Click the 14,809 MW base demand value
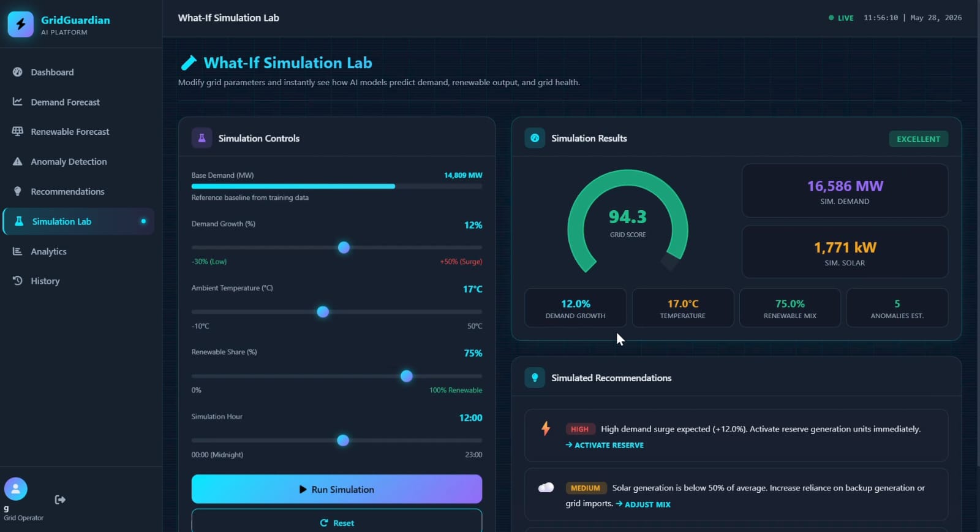Screen dimensions: 980x532 click(x=463, y=175)
